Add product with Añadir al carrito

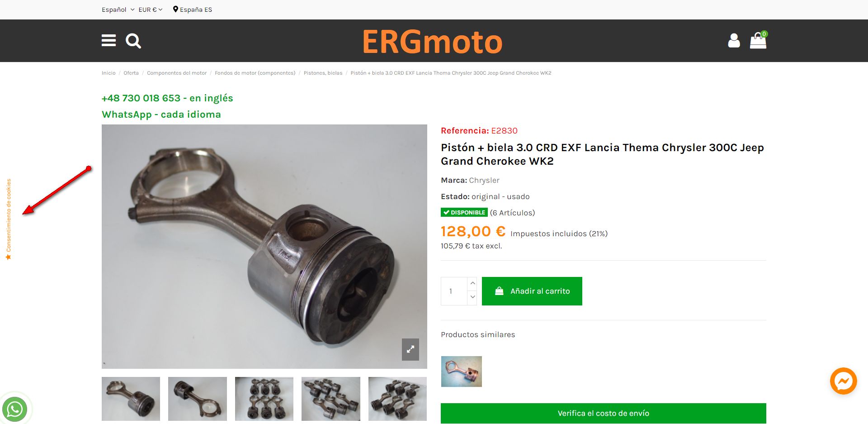(x=532, y=291)
